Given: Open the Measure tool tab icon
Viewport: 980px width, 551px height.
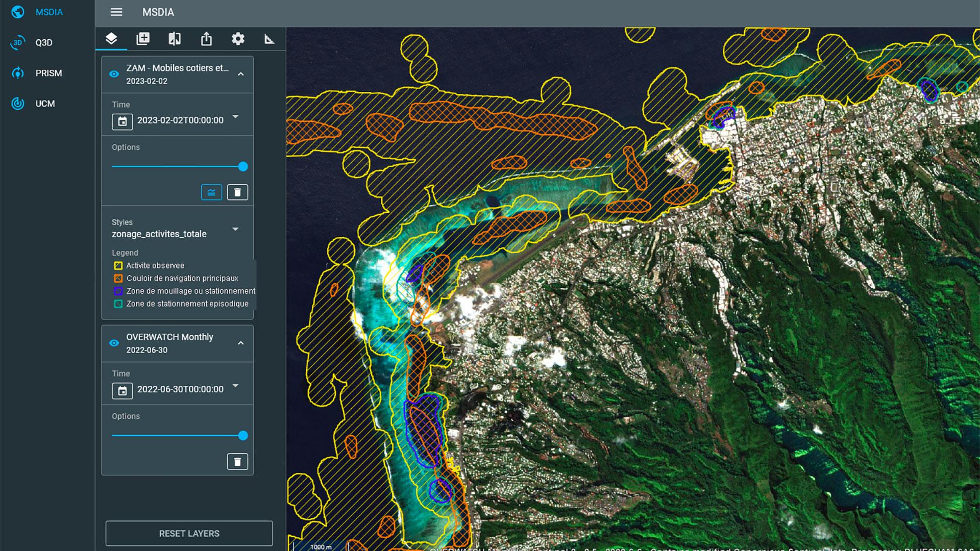Looking at the screenshot, I should [x=269, y=39].
